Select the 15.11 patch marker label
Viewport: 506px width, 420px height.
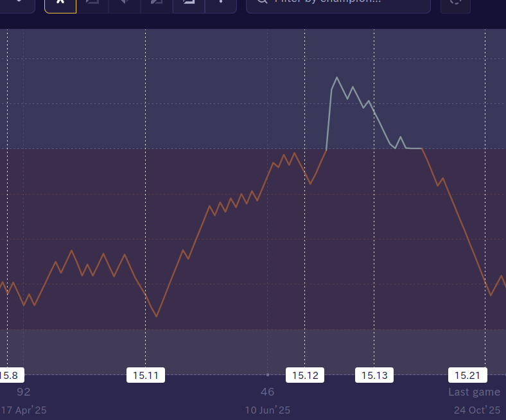[146, 375]
